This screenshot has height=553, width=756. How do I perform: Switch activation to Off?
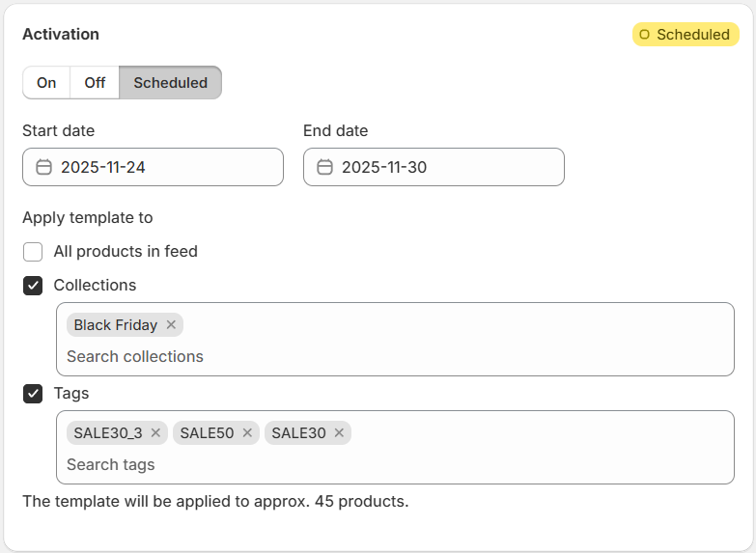pos(95,83)
